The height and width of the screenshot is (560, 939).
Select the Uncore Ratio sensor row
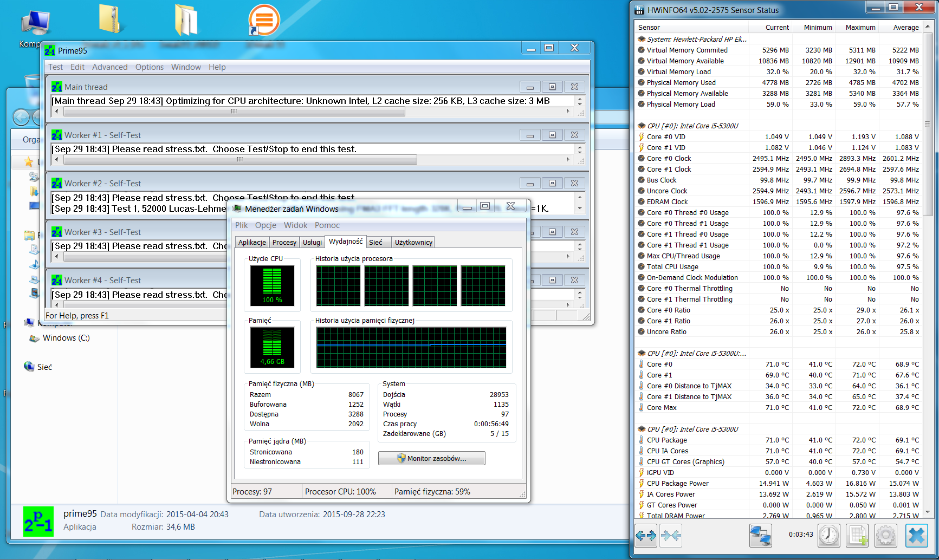point(779,332)
